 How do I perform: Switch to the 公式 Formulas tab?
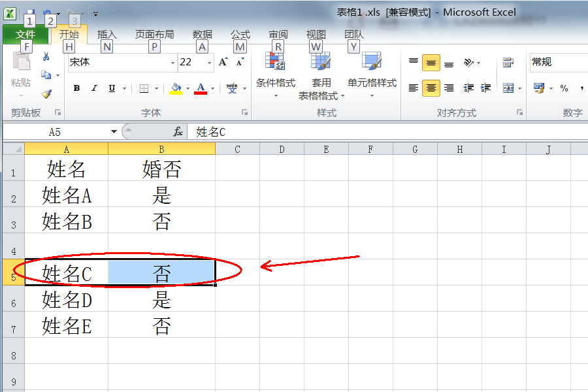[x=240, y=35]
